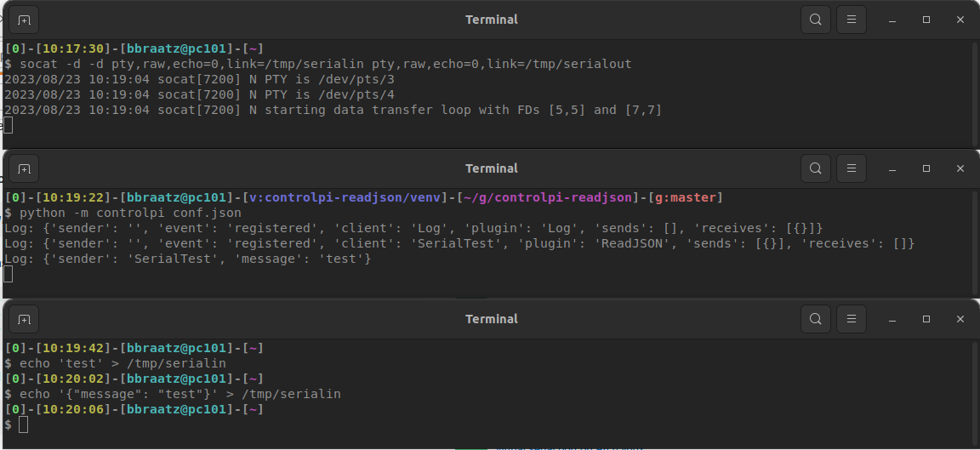980x450 pixels.
Task: Click the 'PTY is /dev/pts/4' line
Action: [199, 95]
